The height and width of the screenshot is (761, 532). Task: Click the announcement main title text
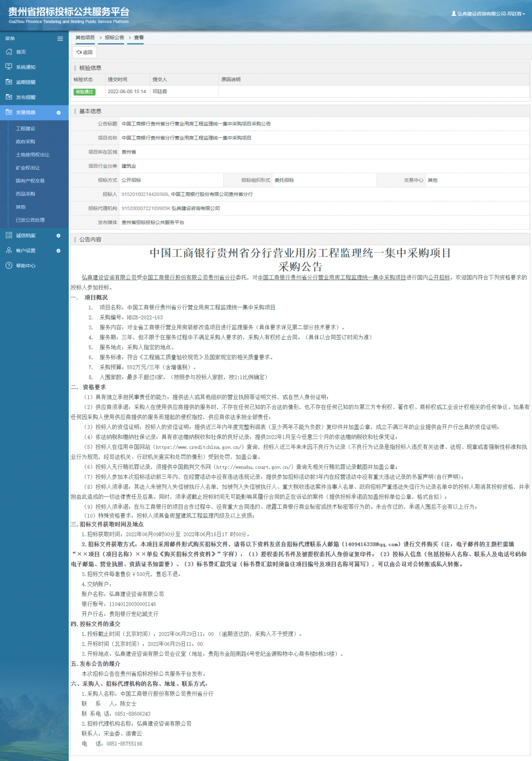[300, 260]
